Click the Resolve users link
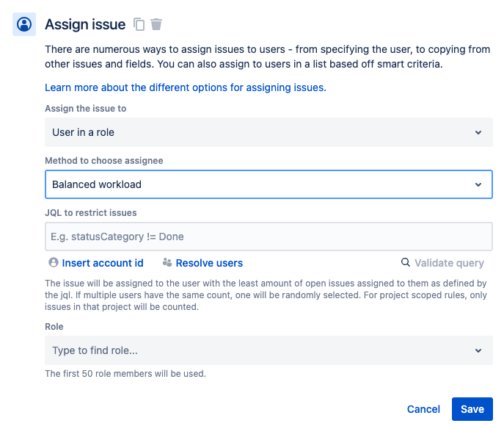Screen dimensions: 504x426 point(209,263)
